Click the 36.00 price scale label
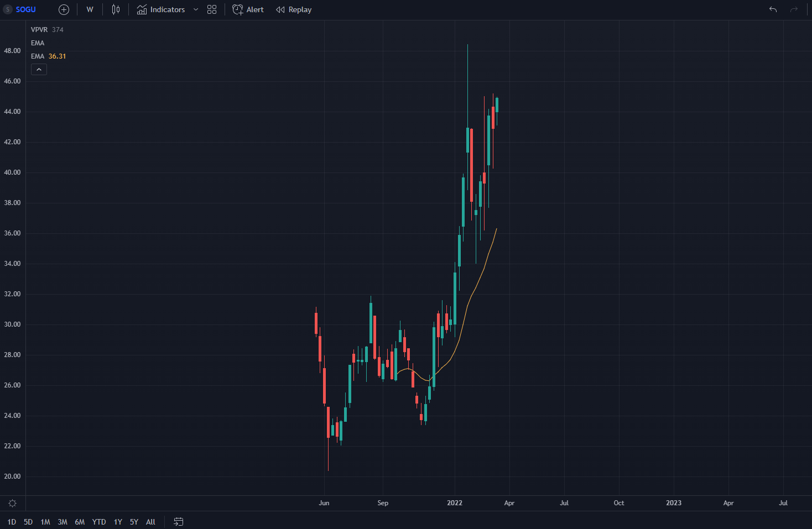 (x=12, y=233)
